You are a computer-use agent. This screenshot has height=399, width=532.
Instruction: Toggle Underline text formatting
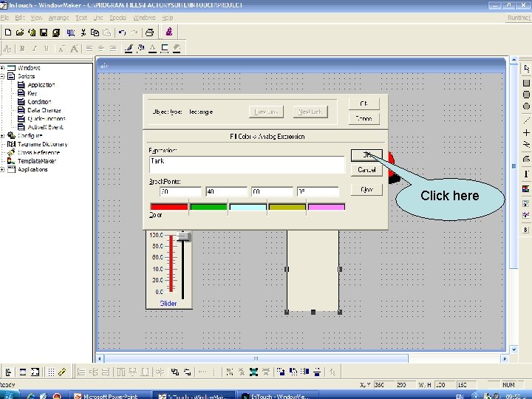click(x=47, y=49)
